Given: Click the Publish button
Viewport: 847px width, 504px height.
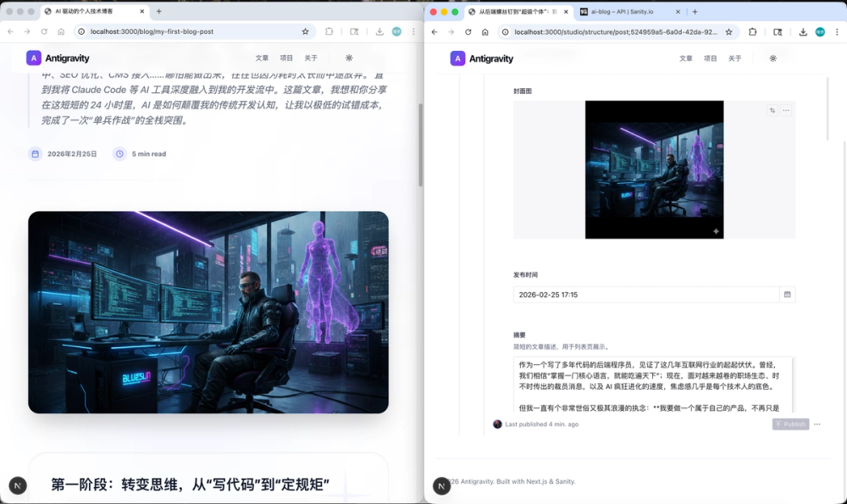Looking at the screenshot, I should pyautogui.click(x=790, y=424).
